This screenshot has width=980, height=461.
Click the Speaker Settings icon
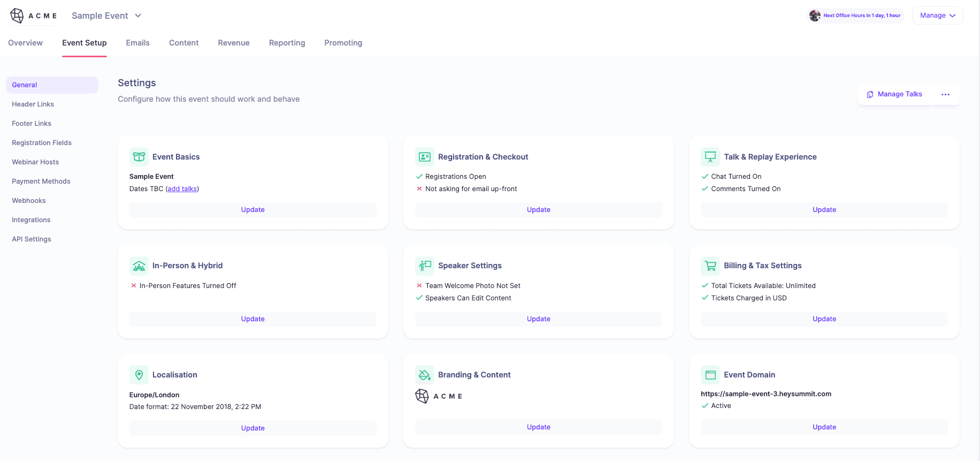tap(425, 266)
